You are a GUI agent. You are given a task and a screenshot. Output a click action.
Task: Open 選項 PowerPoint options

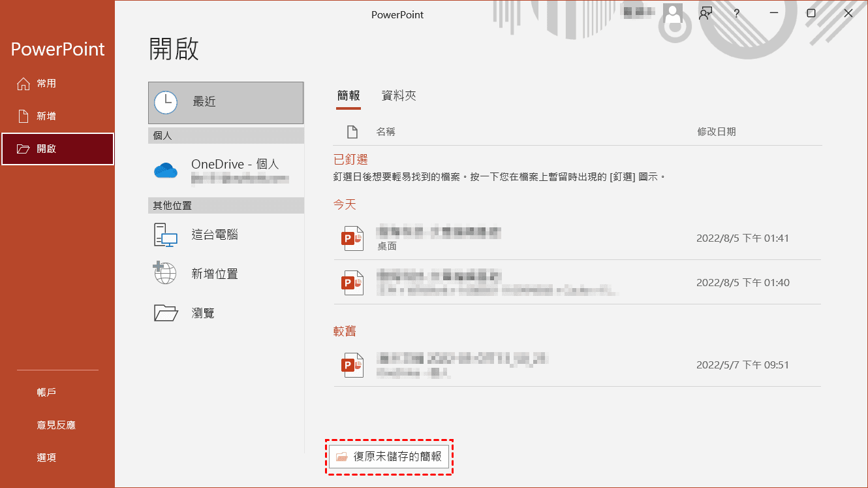[x=57, y=458]
